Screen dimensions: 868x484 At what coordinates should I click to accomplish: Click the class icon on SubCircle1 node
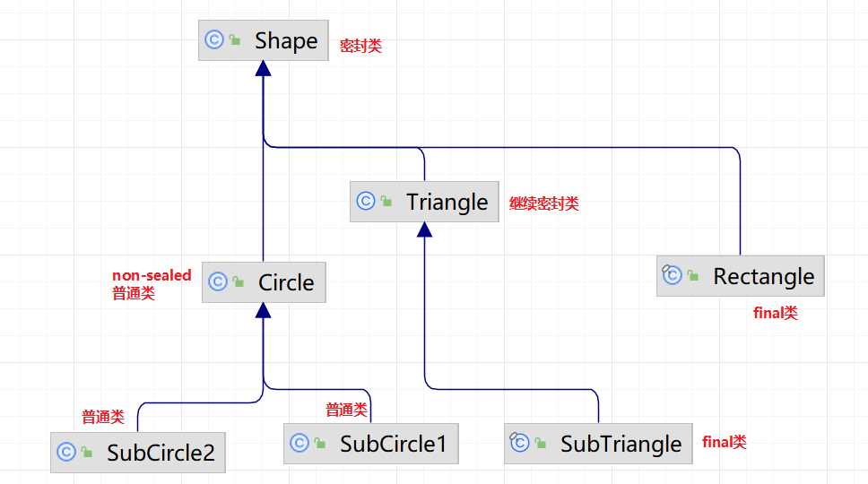pyautogui.click(x=299, y=443)
